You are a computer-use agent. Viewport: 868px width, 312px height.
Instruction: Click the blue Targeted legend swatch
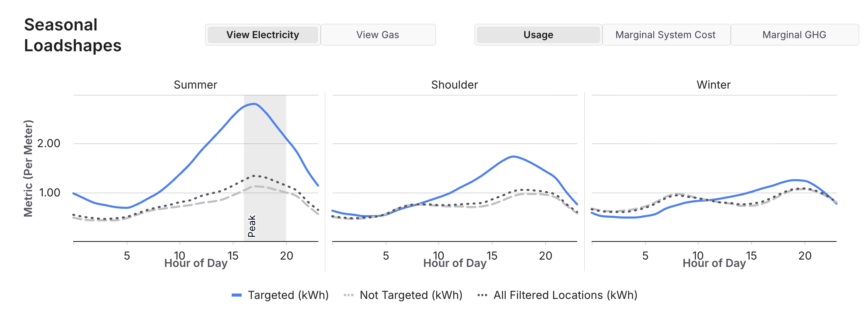coord(237,295)
